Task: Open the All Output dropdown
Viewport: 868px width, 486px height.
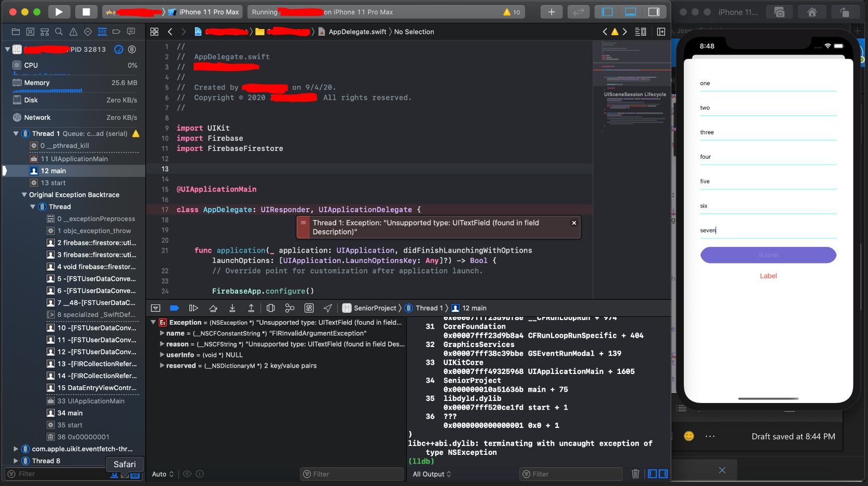Action: [431, 474]
